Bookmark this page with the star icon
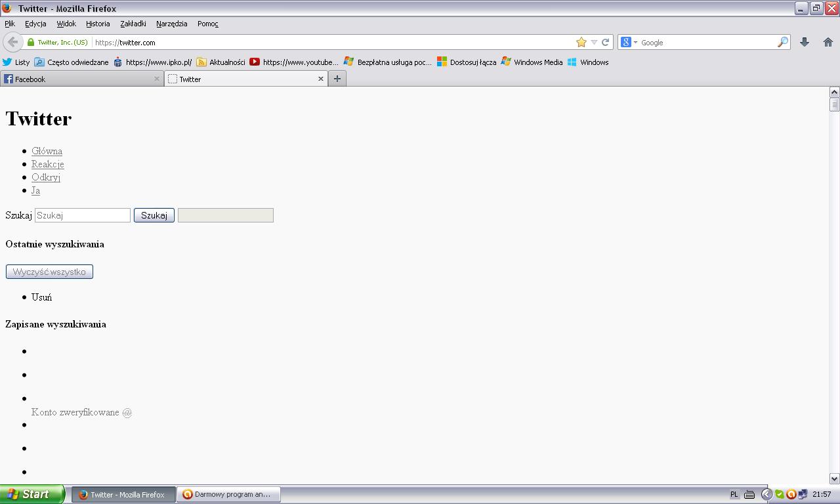The width and height of the screenshot is (840, 504). (x=581, y=42)
